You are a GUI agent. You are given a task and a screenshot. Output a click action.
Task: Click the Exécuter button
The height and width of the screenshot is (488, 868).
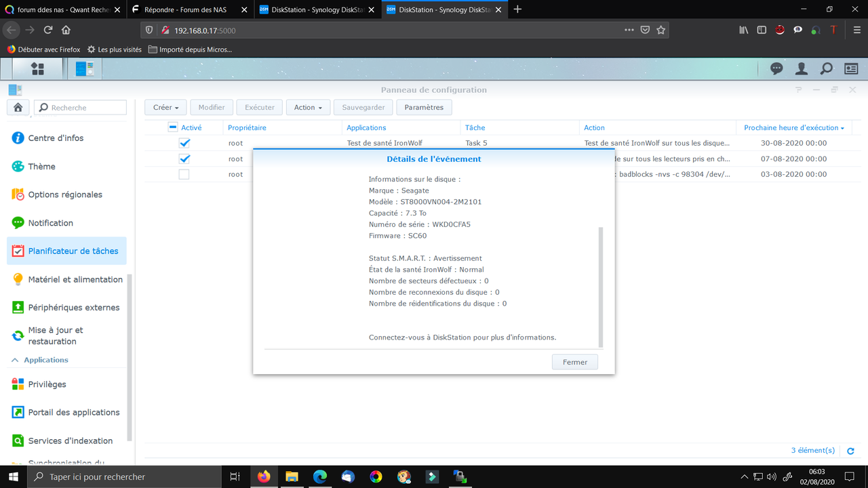260,107
